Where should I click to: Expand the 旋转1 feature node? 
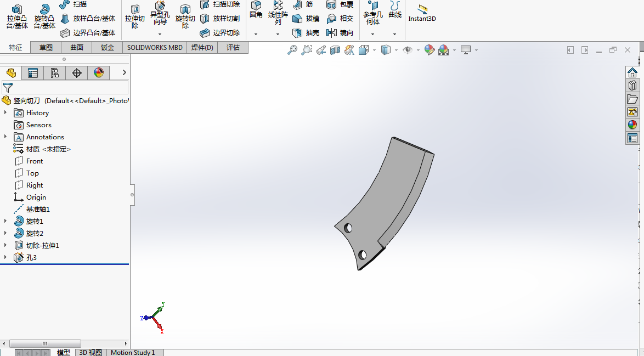pos(5,221)
